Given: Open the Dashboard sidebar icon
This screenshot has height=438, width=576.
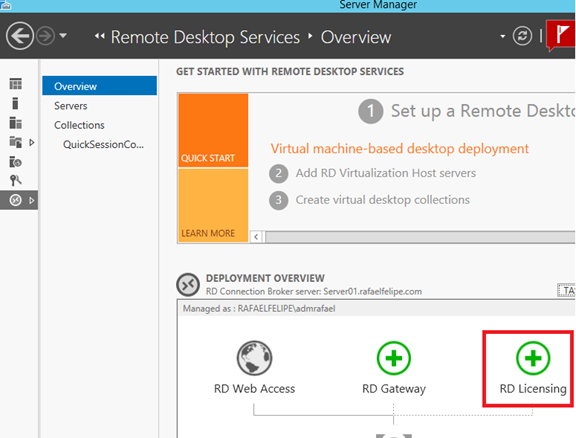Looking at the screenshot, I should (15, 84).
